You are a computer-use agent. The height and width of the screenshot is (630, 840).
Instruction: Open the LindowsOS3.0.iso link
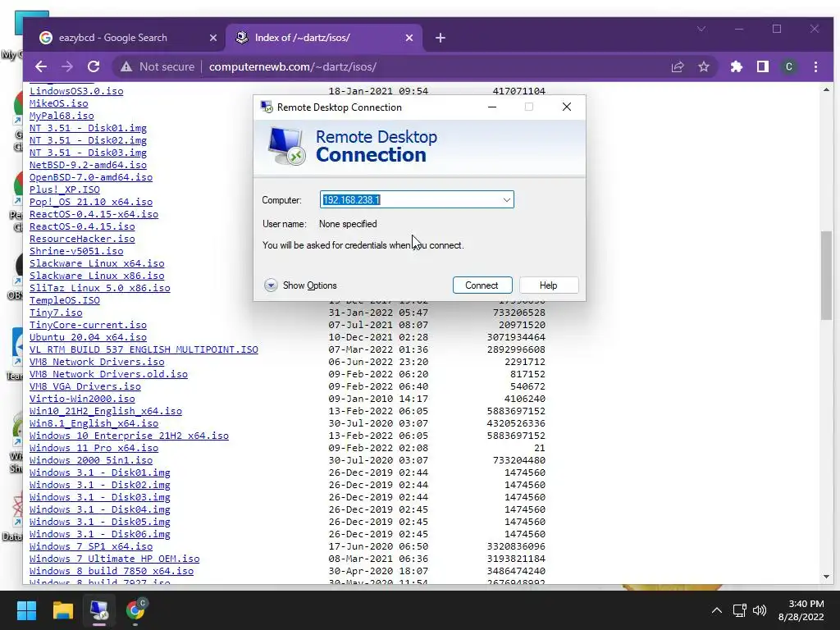click(x=76, y=90)
